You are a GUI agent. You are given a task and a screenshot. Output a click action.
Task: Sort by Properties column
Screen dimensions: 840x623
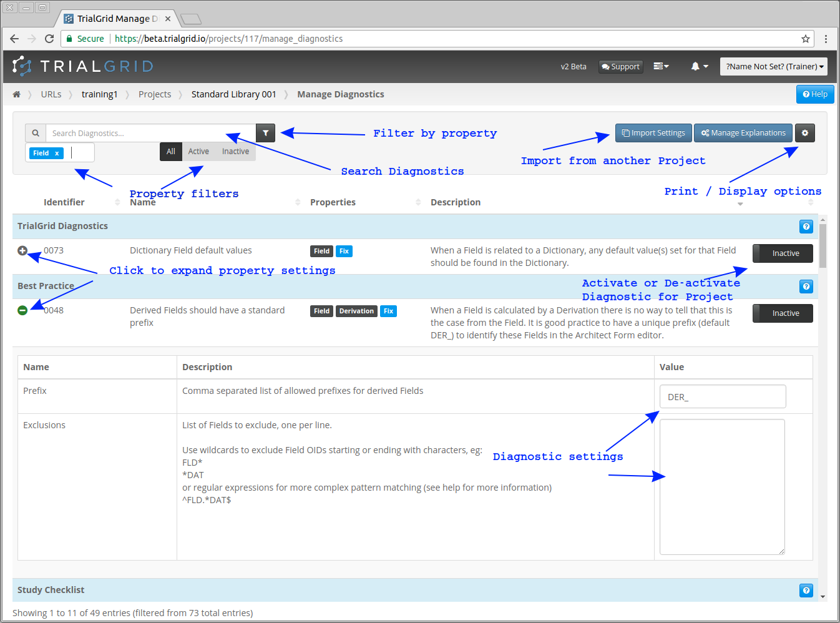(x=365, y=202)
